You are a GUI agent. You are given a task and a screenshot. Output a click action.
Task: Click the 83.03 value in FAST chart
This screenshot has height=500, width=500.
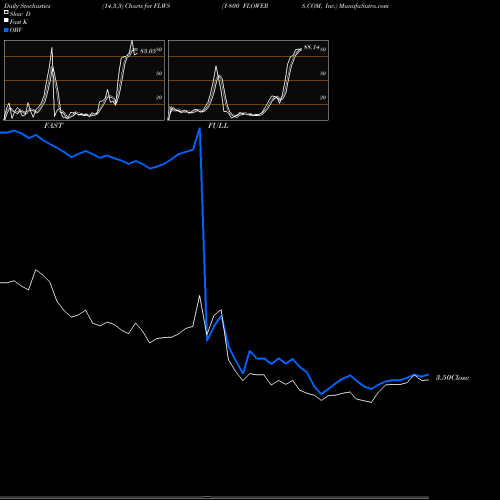click(x=148, y=51)
